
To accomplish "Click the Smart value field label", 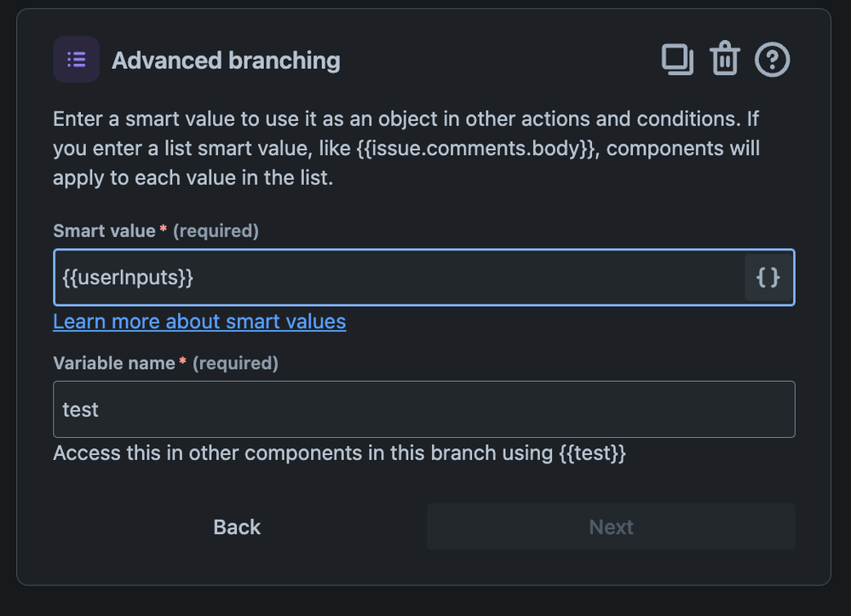I will [x=104, y=231].
